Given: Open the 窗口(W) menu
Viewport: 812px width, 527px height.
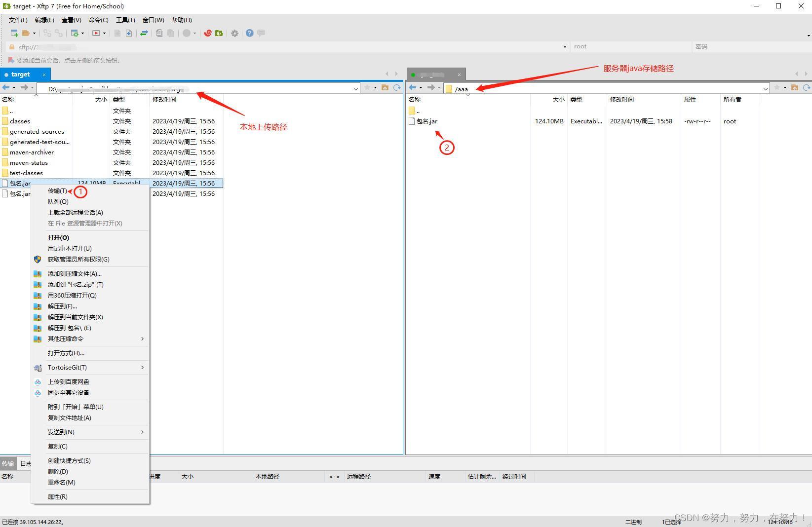Looking at the screenshot, I should (x=153, y=20).
